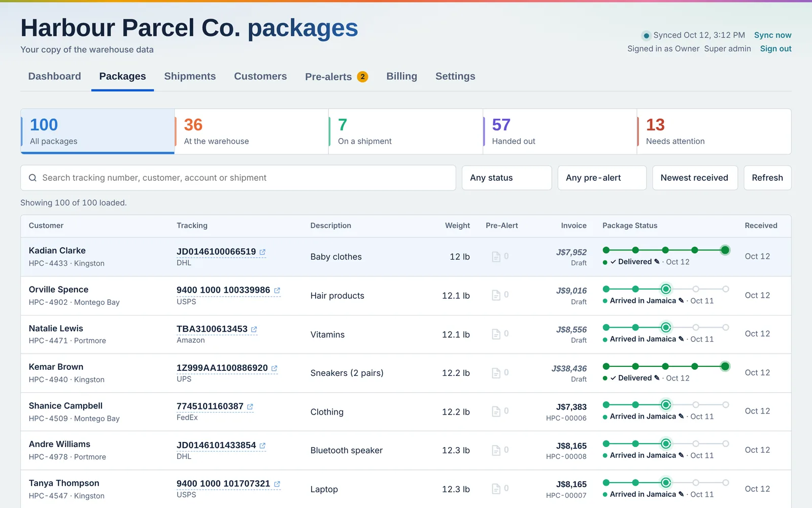Open external tracking link for JD0146100066519
This screenshot has width=812, height=508.
point(262,252)
